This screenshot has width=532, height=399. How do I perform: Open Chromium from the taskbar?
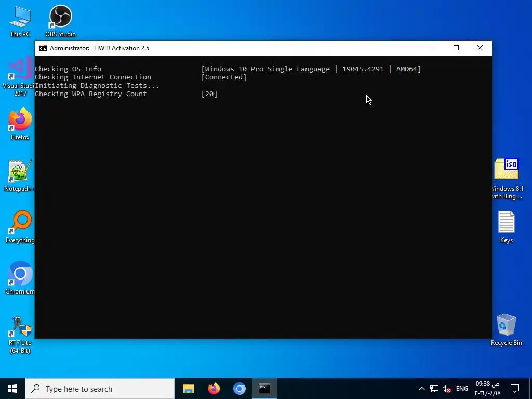[239, 389]
